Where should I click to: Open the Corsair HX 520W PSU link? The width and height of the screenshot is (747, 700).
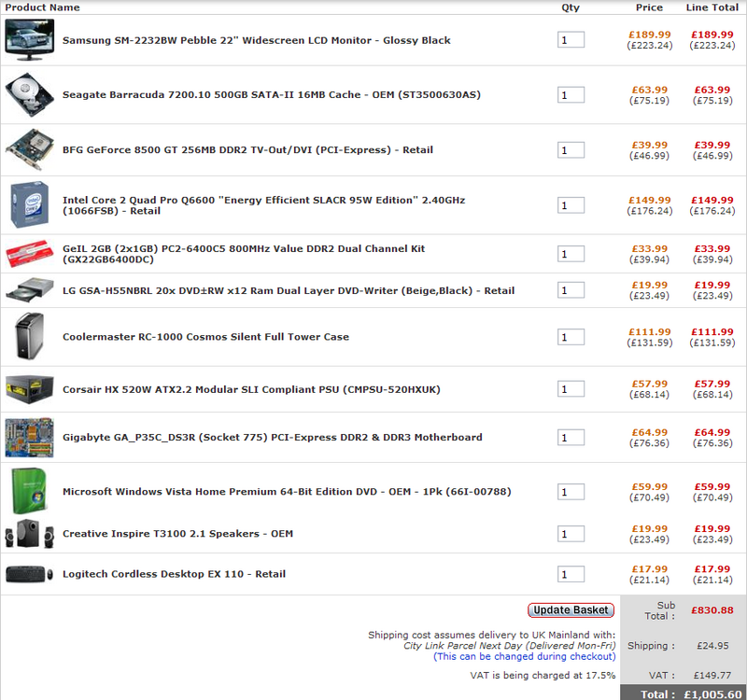[x=251, y=389]
